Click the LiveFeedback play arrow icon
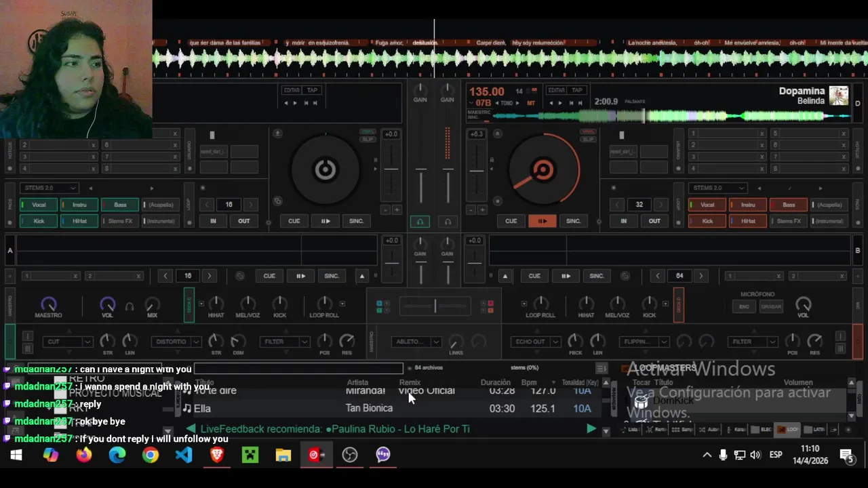The image size is (868, 488). coord(591,428)
